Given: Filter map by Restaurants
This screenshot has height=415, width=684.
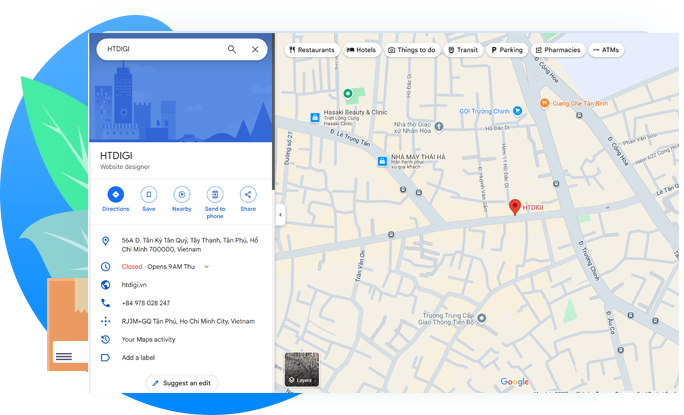Looking at the screenshot, I should point(311,49).
